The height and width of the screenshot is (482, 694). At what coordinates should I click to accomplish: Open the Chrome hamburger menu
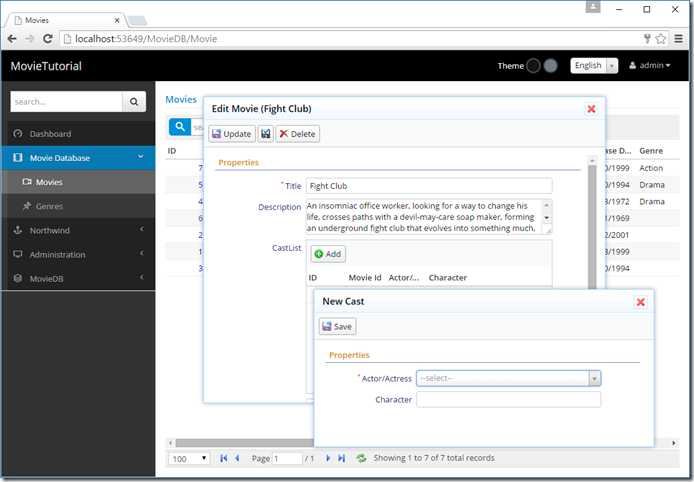(679, 39)
